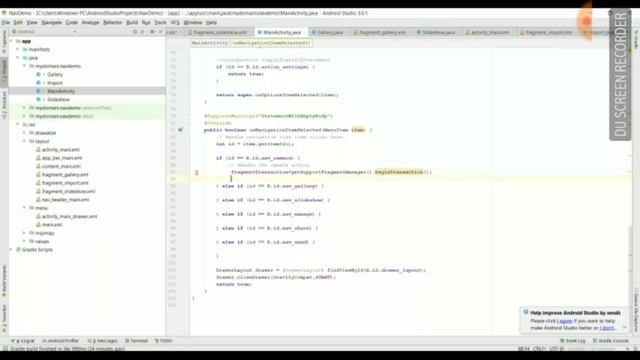The width and height of the screenshot is (640, 360).
Task: Expand the manifests folder
Action: (x=18, y=49)
